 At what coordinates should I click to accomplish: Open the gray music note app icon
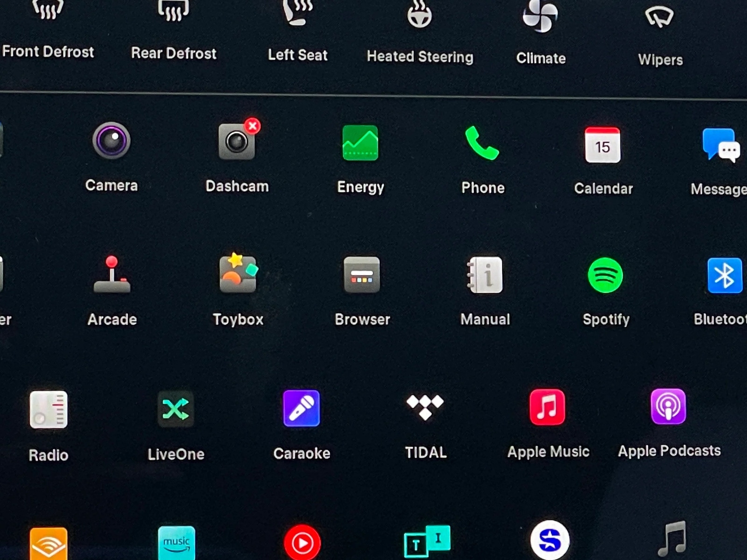672,539
